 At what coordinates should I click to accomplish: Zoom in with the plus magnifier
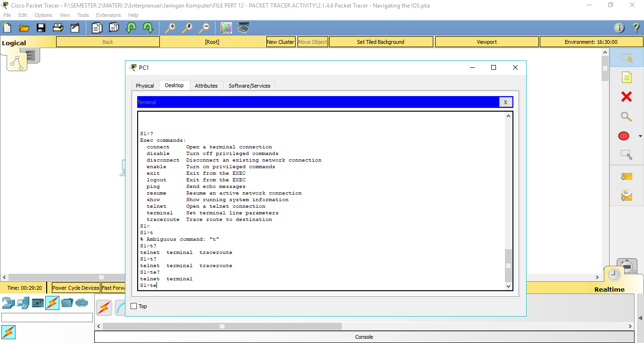pos(170,28)
